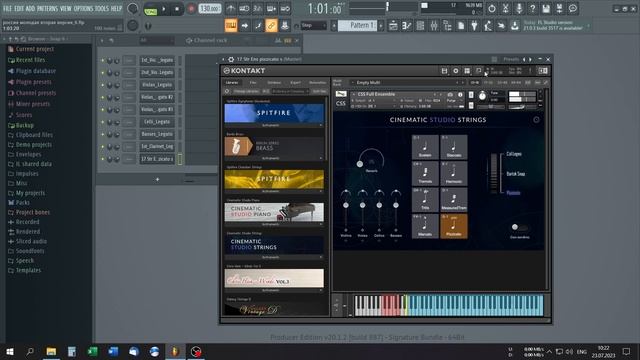The height and width of the screenshot is (360, 640).
Task: Click the undo history clock icon in top toolbar
Action: click(491, 8)
